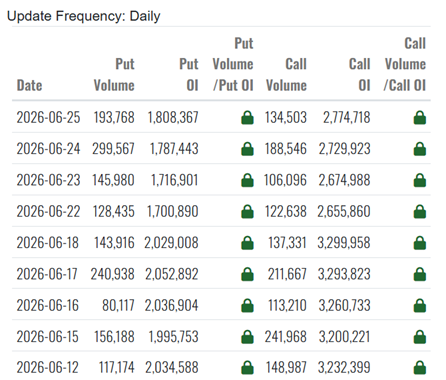Viewport: 446px width, 380px height.
Task: Click the Update Frequency: Daily label
Action: coord(84,16)
